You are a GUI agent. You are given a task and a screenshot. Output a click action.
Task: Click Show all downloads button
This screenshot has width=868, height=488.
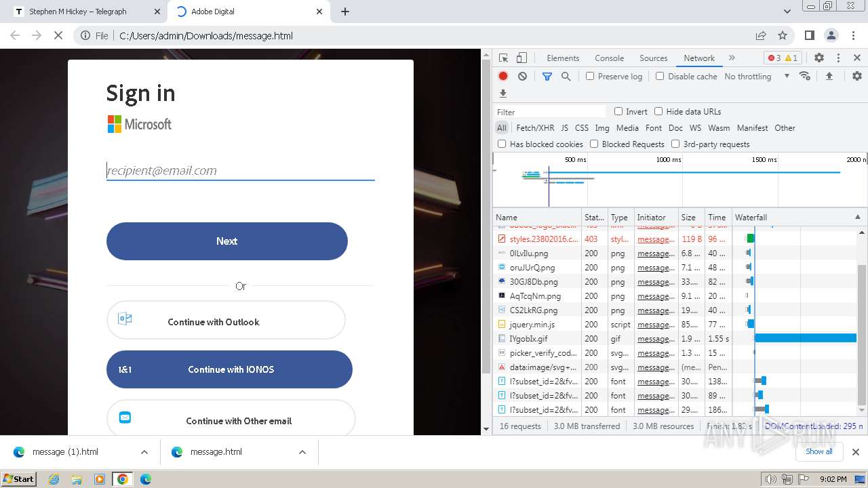click(x=818, y=452)
